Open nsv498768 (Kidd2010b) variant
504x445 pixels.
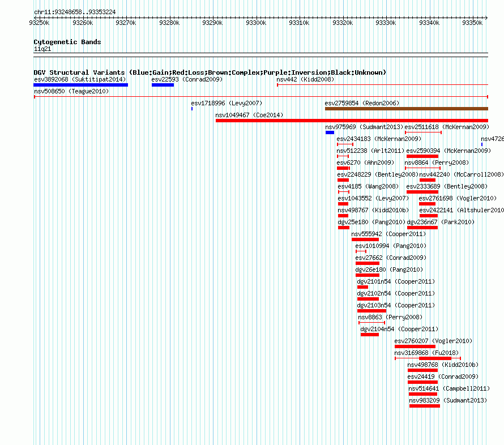pos(443,365)
